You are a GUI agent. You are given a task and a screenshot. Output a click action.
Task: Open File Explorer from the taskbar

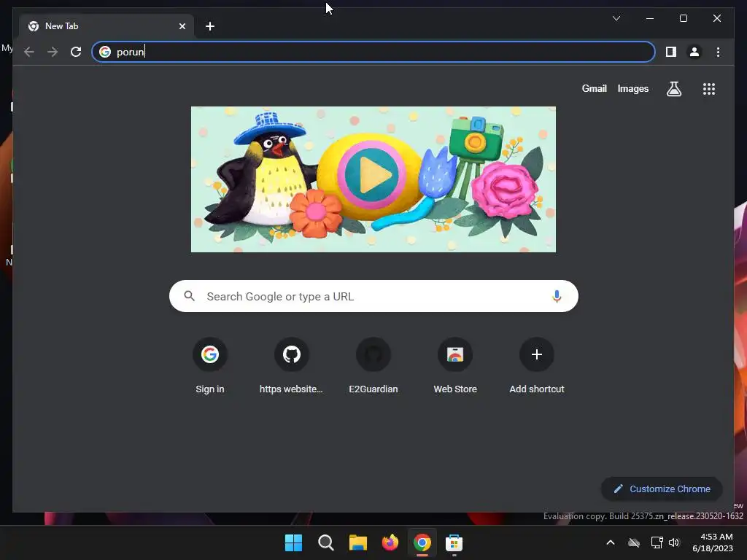(357, 542)
